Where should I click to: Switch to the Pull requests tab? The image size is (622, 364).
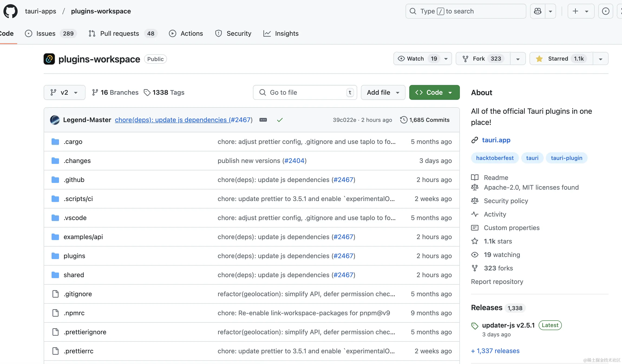coord(119,34)
